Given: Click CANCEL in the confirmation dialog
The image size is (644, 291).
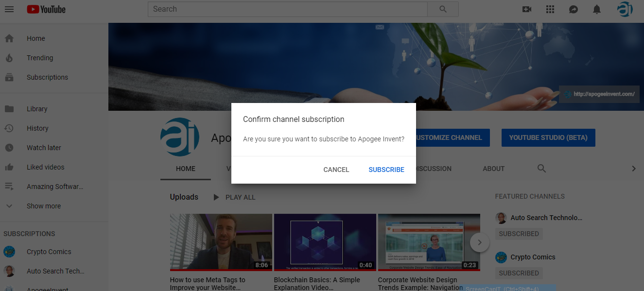Looking at the screenshot, I should point(336,170).
